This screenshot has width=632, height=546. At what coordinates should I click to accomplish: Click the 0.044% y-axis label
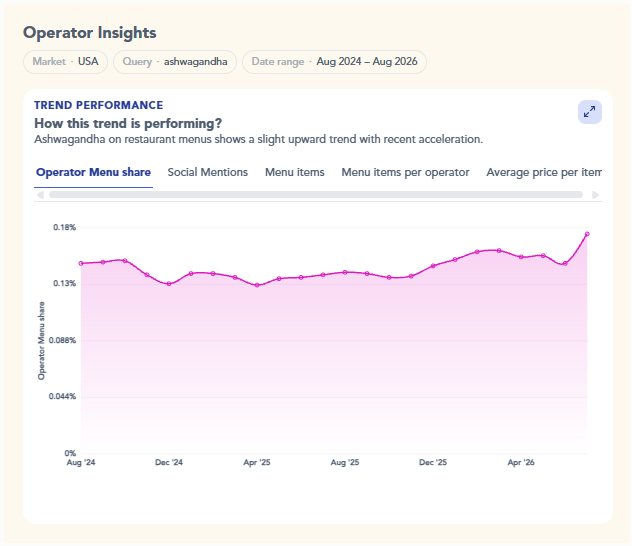[x=62, y=397]
